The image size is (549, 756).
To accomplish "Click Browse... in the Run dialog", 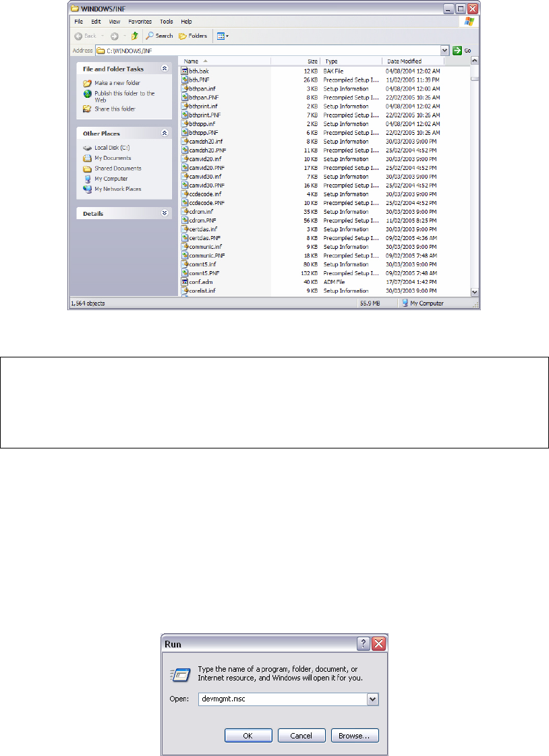I will (355, 736).
